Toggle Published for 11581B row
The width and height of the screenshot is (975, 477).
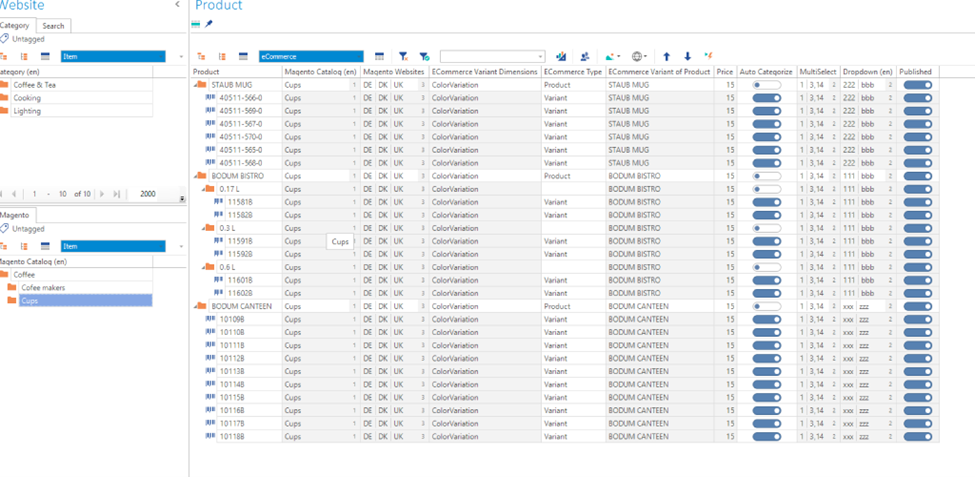pos(918,202)
